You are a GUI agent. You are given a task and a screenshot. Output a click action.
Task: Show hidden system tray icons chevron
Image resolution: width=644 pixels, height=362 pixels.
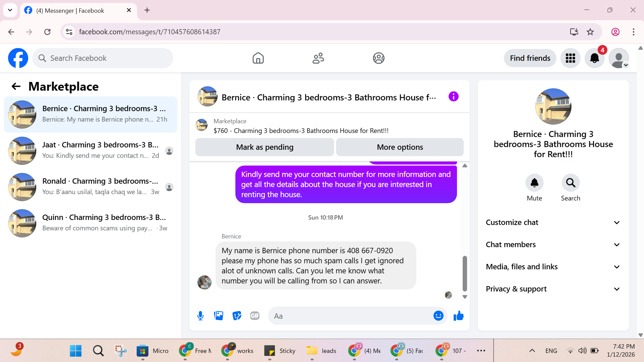tap(532, 351)
